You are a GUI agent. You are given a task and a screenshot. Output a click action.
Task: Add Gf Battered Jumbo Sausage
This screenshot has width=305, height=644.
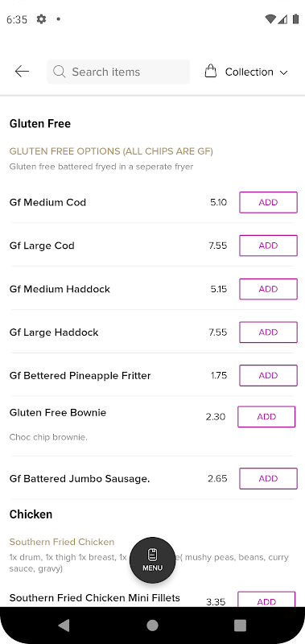[x=269, y=478]
